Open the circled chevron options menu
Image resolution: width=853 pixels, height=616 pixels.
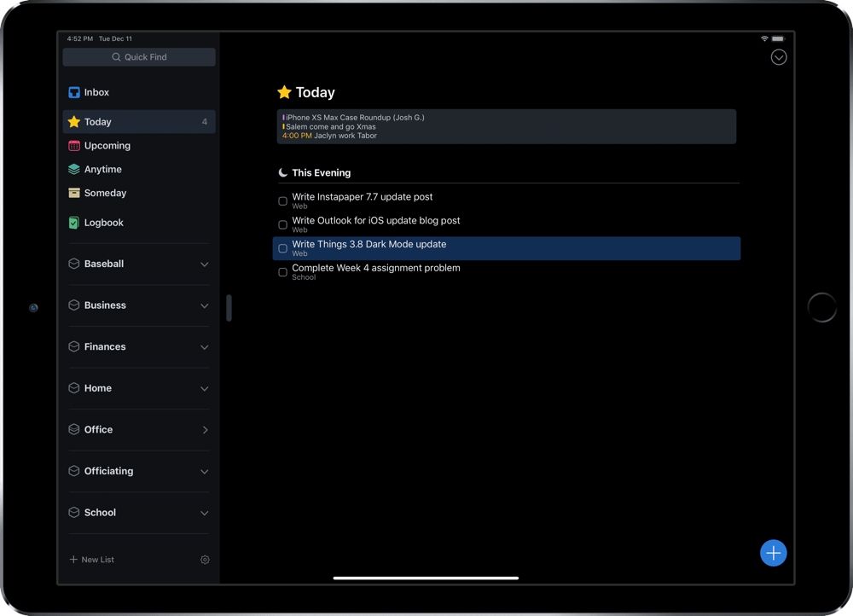(x=779, y=57)
